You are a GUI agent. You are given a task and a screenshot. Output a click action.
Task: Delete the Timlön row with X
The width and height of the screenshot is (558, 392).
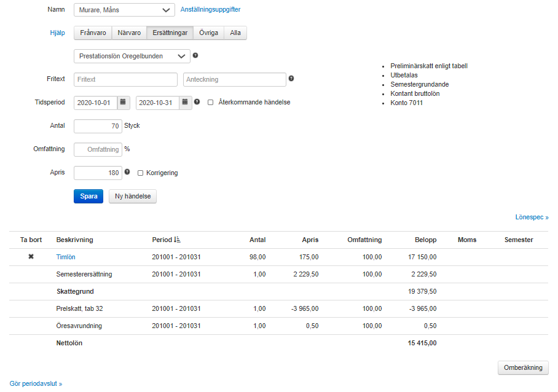31,257
